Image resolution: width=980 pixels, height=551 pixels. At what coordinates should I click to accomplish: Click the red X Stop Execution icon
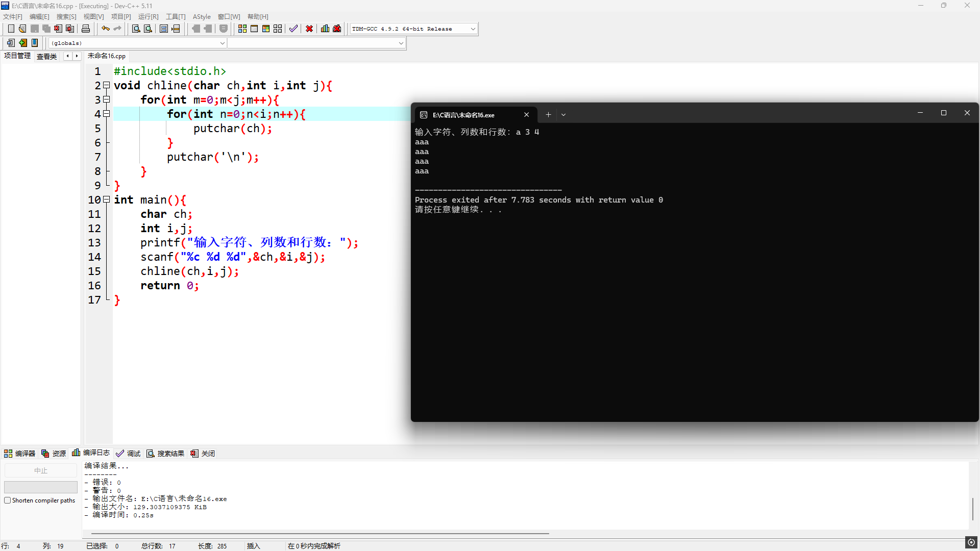(309, 29)
